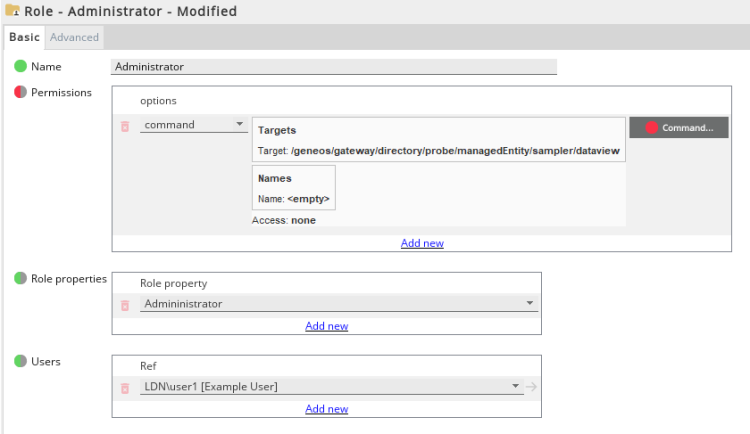Click the status indicator beside Permissions
Image resolution: width=750 pixels, height=434 pixels.
[20, 93]
